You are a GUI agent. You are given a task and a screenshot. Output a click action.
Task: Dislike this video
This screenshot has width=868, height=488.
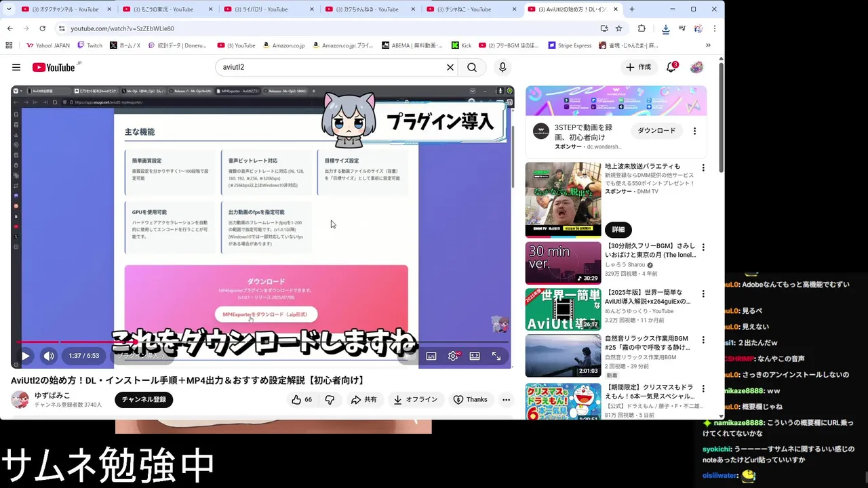tap(330, 400)
